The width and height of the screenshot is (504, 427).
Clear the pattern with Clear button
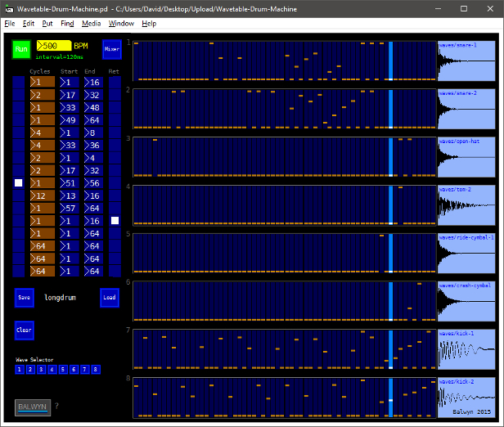tap(25, 330)
